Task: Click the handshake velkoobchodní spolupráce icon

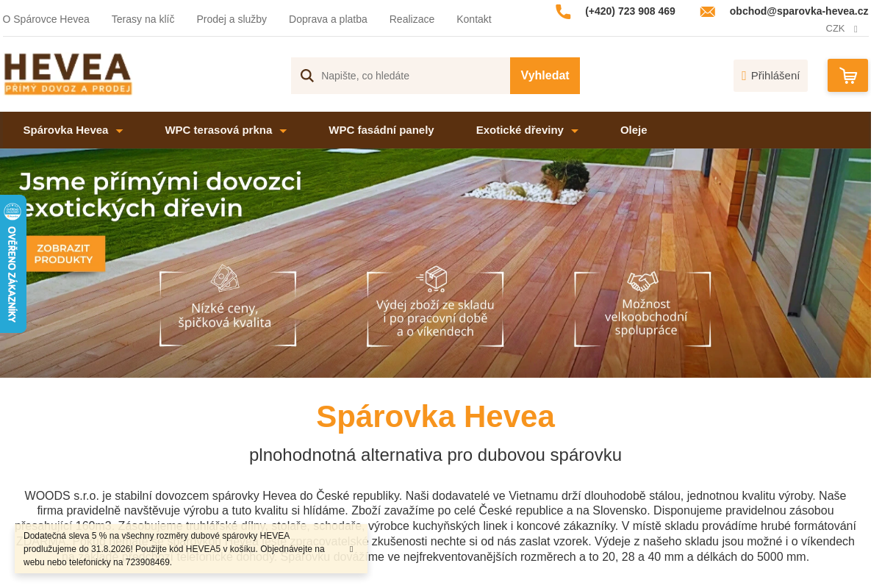Action: point(642,282)
